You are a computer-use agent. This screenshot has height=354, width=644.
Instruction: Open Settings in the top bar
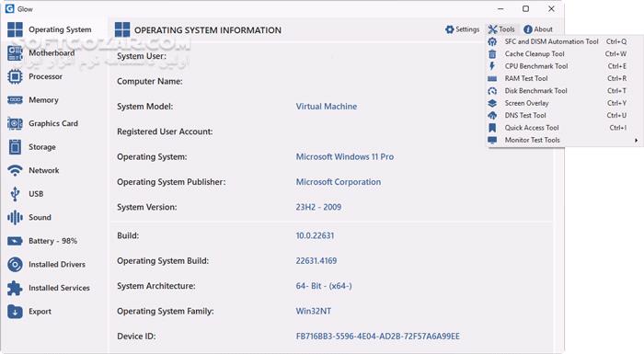pyautogui.click(x=463, y=29)
